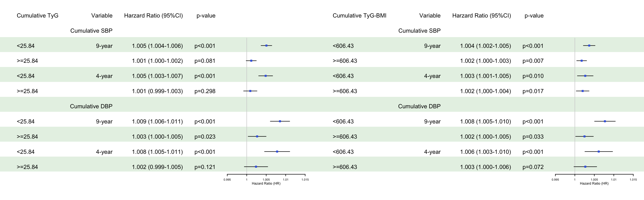The image size is (644, 200).
Task: Click the blue marker in p=0.007 row
Action: (582, 61)
